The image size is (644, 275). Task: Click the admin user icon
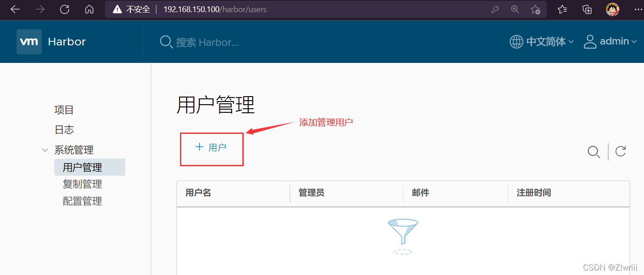pyautogui.click(x=590, y=42)
